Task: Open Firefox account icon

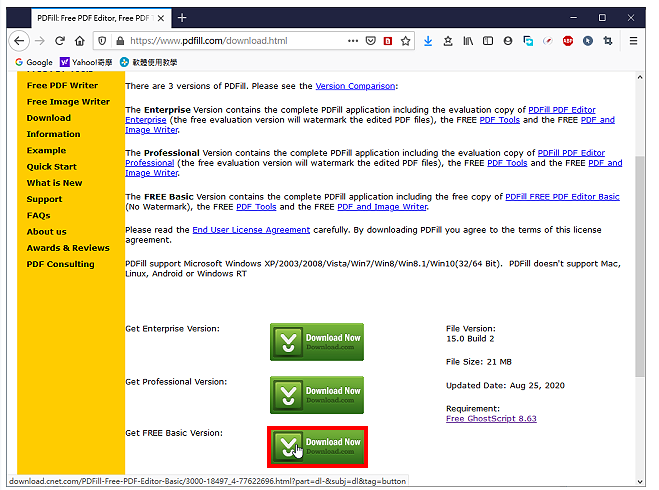Action: tap(508, 41)
